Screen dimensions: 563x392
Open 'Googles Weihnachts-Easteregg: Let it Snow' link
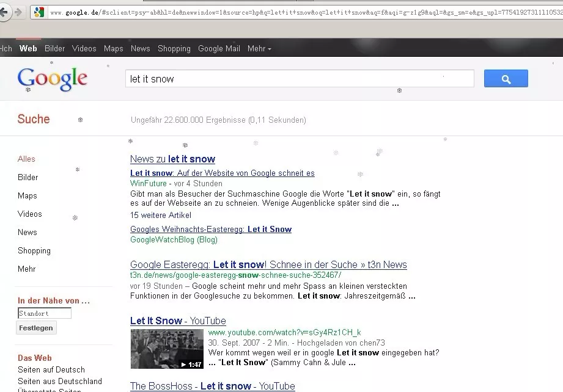(x=211, y=229)
